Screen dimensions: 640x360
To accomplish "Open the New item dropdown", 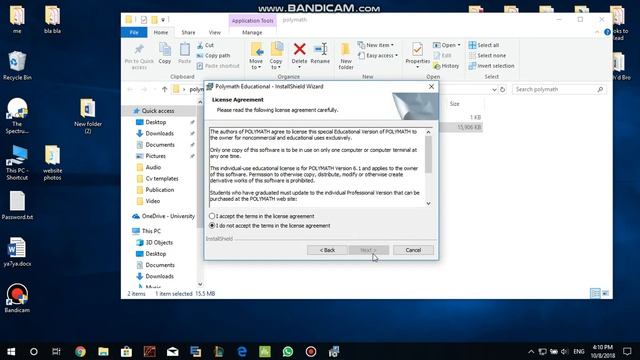I will click(376, 45).
